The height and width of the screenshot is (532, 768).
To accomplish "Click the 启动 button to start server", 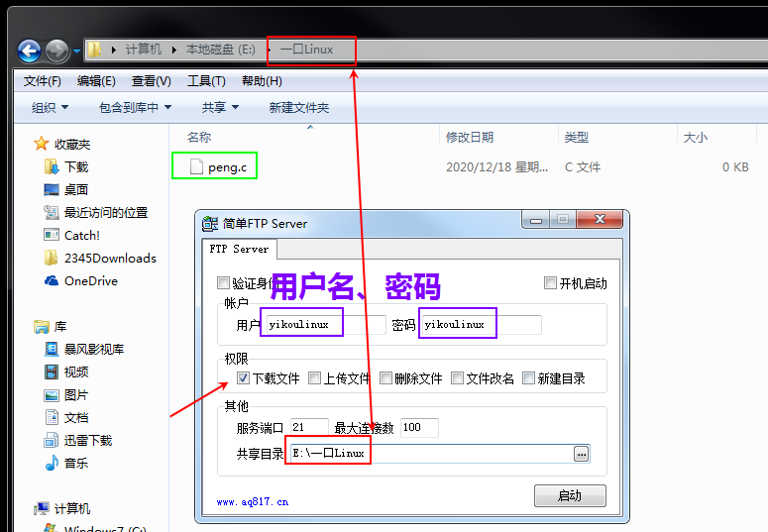I will (x=570, y=495).
